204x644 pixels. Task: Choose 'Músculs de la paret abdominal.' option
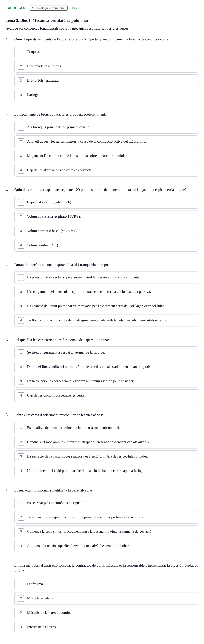106,612
